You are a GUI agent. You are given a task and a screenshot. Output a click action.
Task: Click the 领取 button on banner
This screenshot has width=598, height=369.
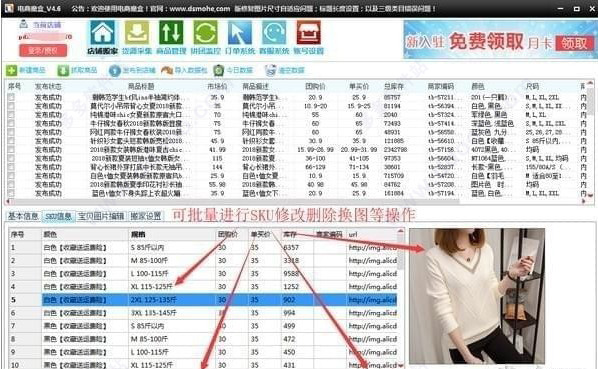574,43
